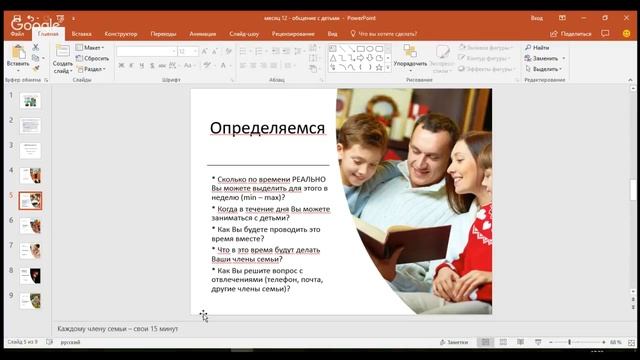
Task: Start presentation from quick-access toolbar icon
Action: (60, 18)
